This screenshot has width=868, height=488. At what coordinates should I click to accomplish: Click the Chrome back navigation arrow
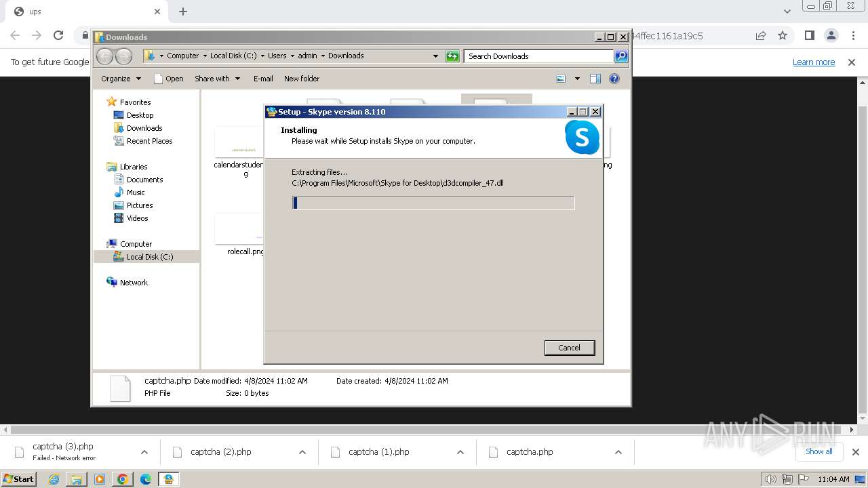(x=15, y=35)
